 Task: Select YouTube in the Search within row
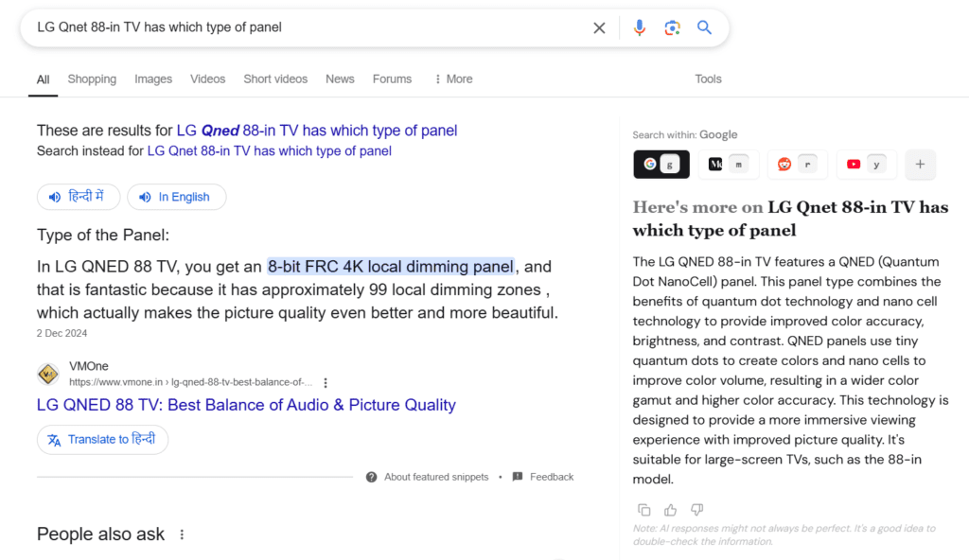pyautogui.click(x=866, y=165)
